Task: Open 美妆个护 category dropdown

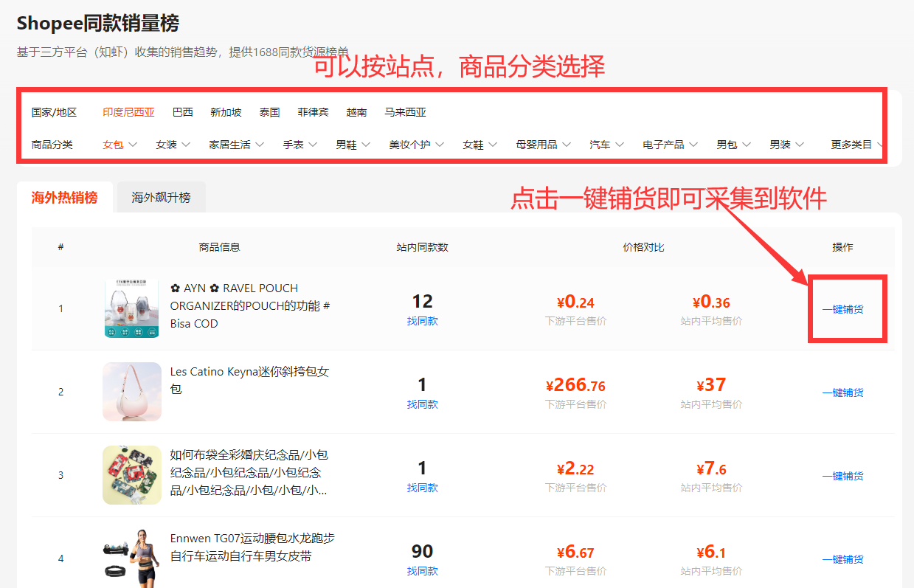Action: tap(417, 145)
